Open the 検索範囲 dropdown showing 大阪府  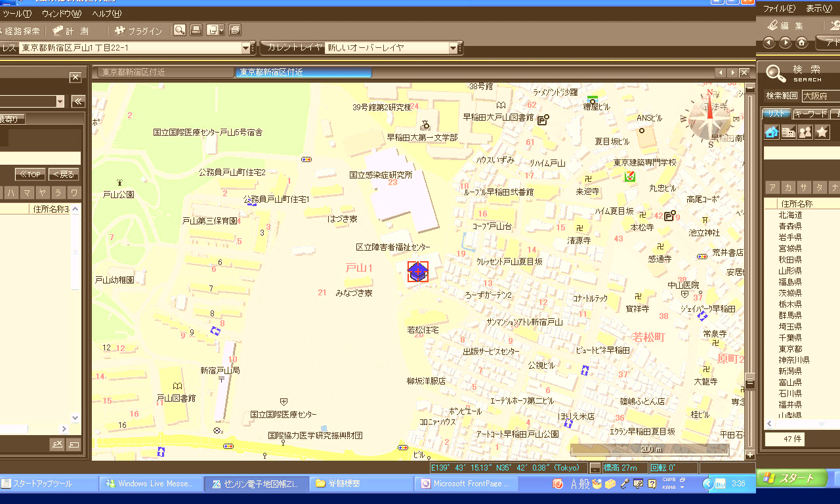coord(820,96)
